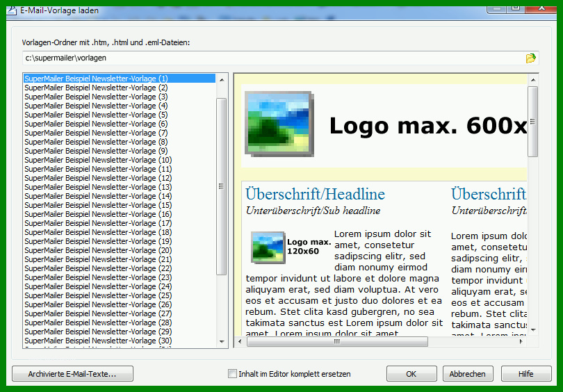Select SuperMailer Beispiel Newsletter-Vorlage (20)
The width and height of the screenshot is (563, 392).
pos(120,250)
